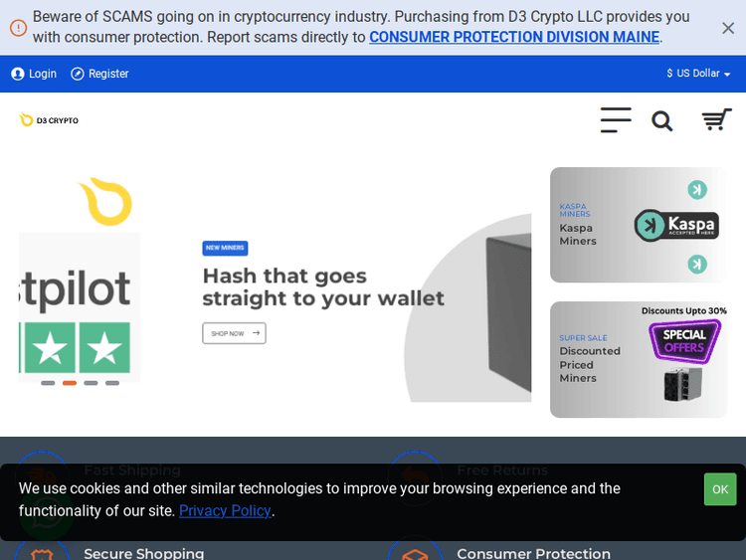Accept cookies with the OK button
Screen dimensions: 746x560
(720, 489)
